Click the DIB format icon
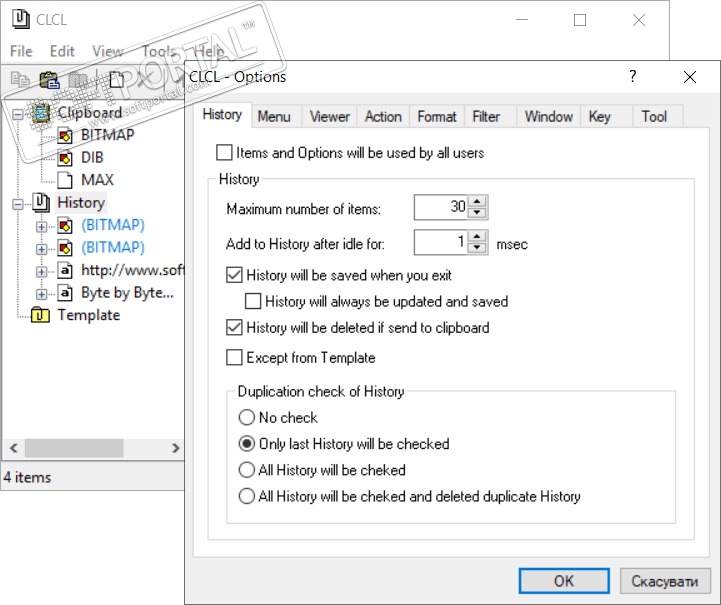721x605 pixels. [x=65, y=158]
